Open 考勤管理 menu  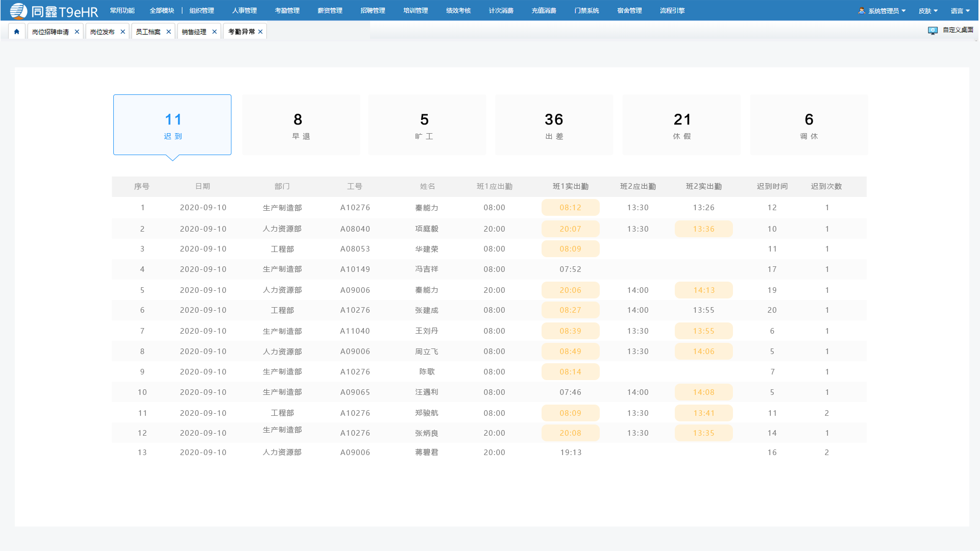coord(287,11)
